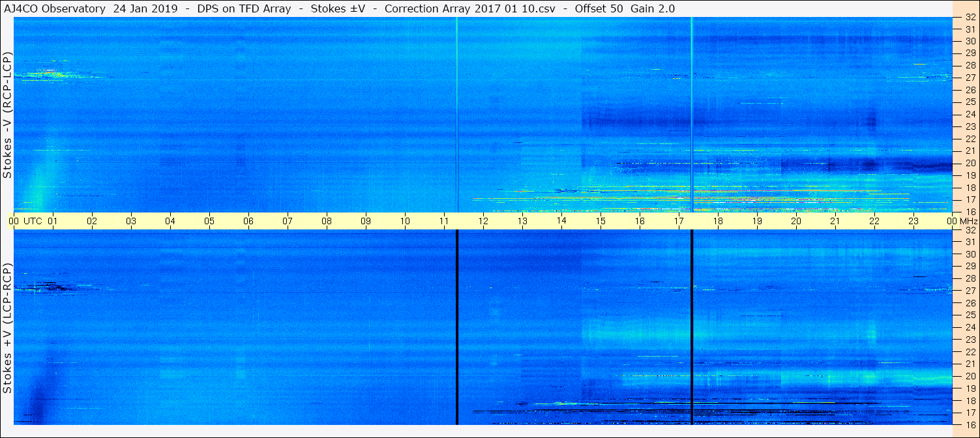
Task: Click the 'Stokes +V (LCP-RCP)' axis title
Action: tap(8, 329)
